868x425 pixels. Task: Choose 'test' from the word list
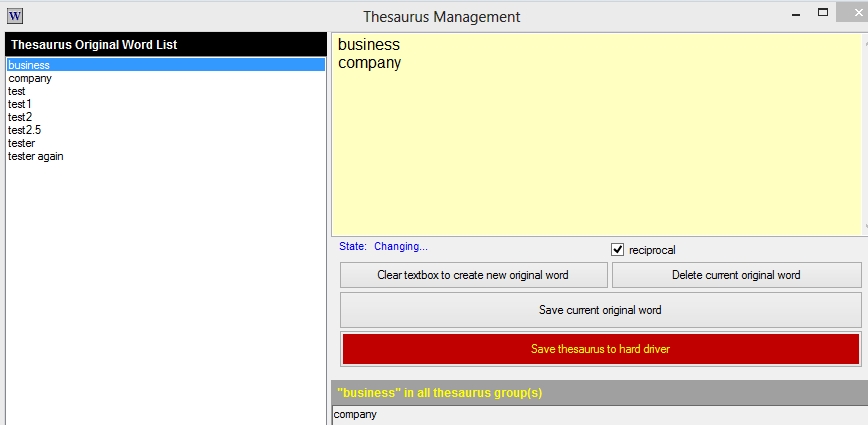coord(17,91)
